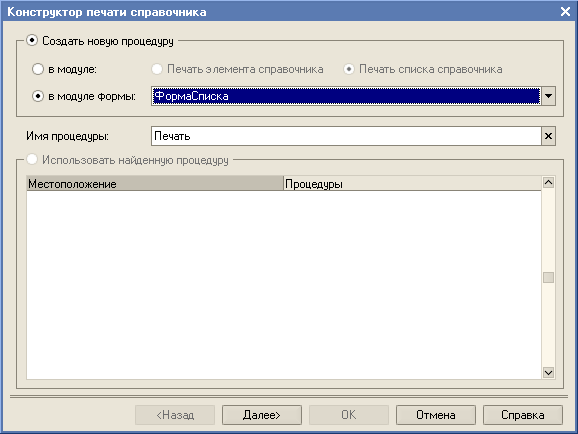The image size is (578, 434).
Task: Go forward with the 'Далее>' button
Action: [262, 415]
